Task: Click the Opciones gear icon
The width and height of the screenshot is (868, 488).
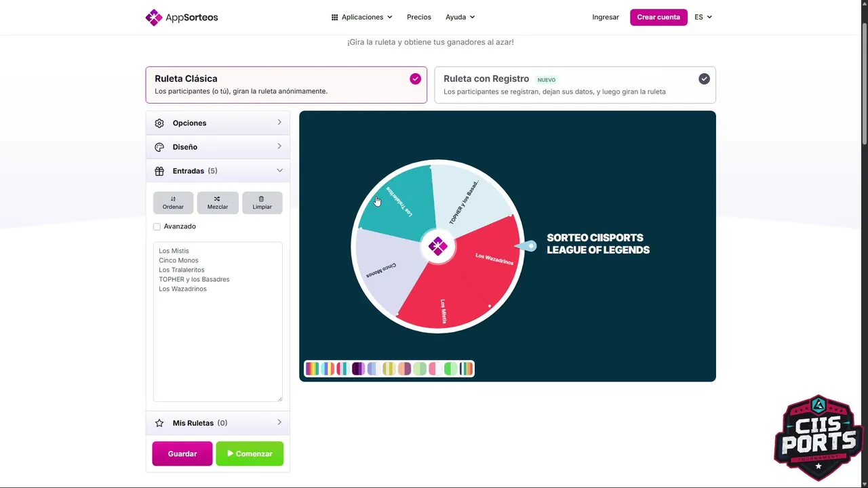Action: click(159, 123)
